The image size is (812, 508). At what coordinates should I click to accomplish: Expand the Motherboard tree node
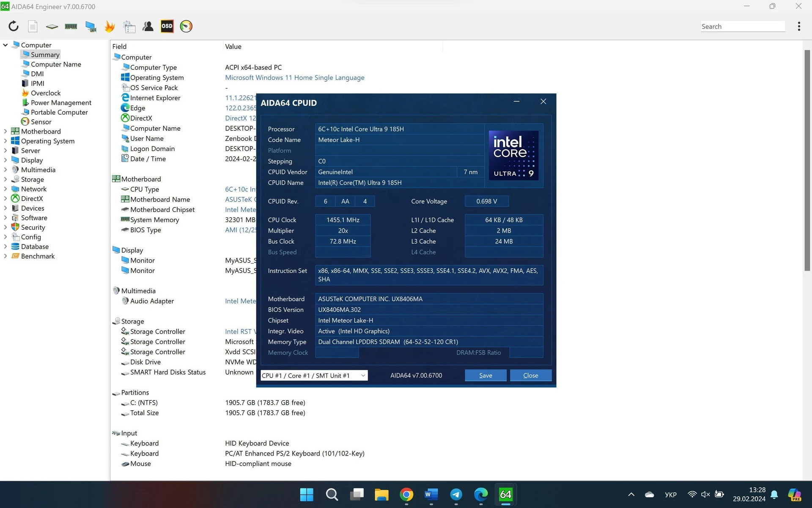coord(5,131)
